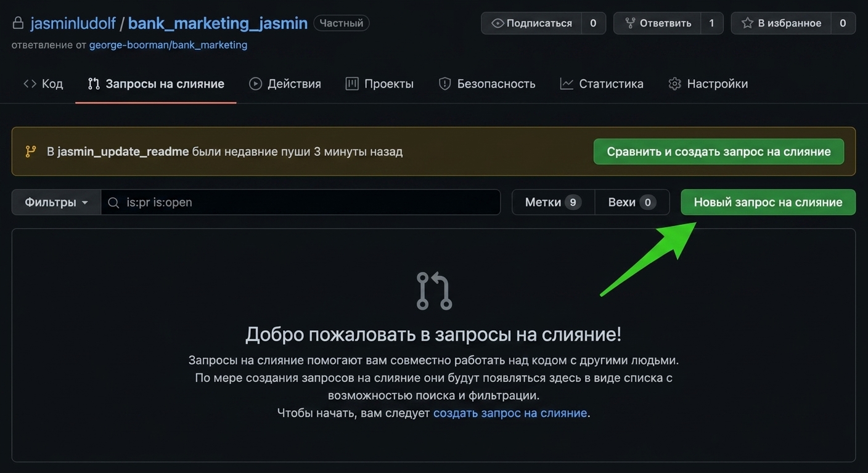Focus the 'is:pr is:open' search field

coord(301,202)
